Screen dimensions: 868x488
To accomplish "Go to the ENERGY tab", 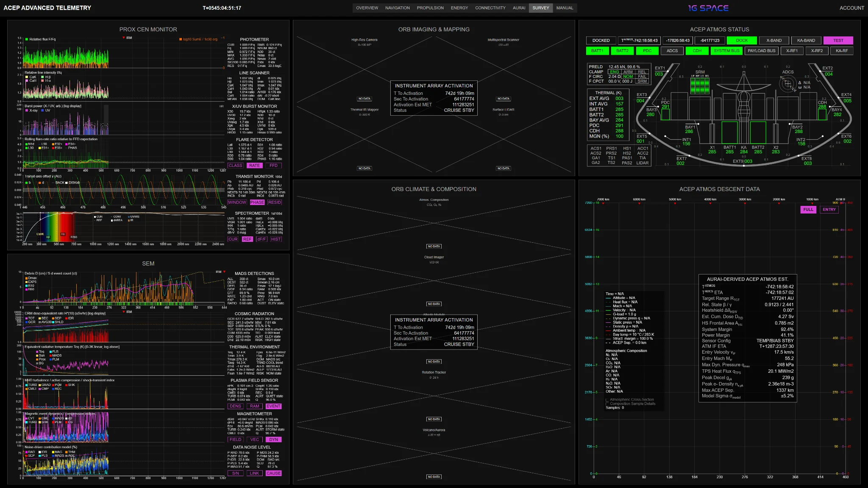I will pos(459,8).
